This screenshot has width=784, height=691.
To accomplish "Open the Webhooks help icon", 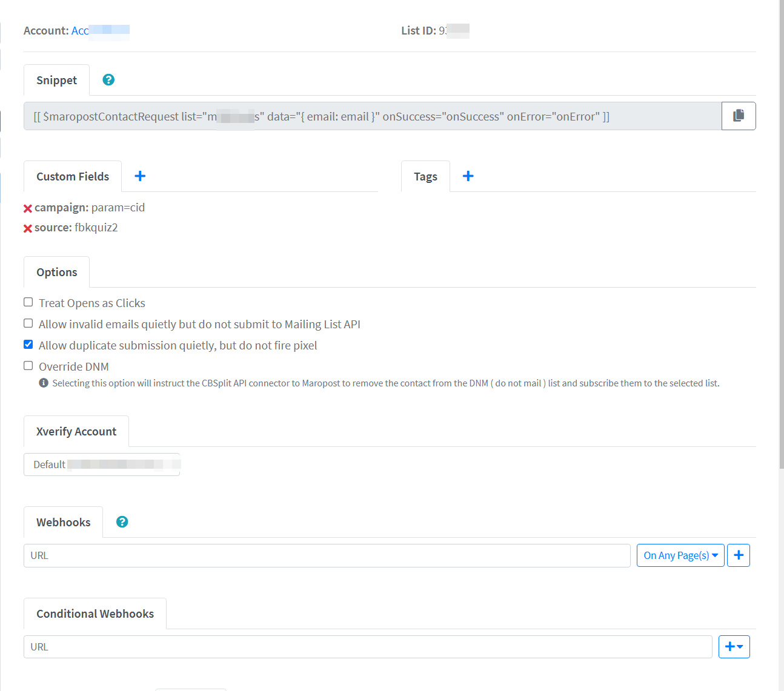I will pos(122,522).
